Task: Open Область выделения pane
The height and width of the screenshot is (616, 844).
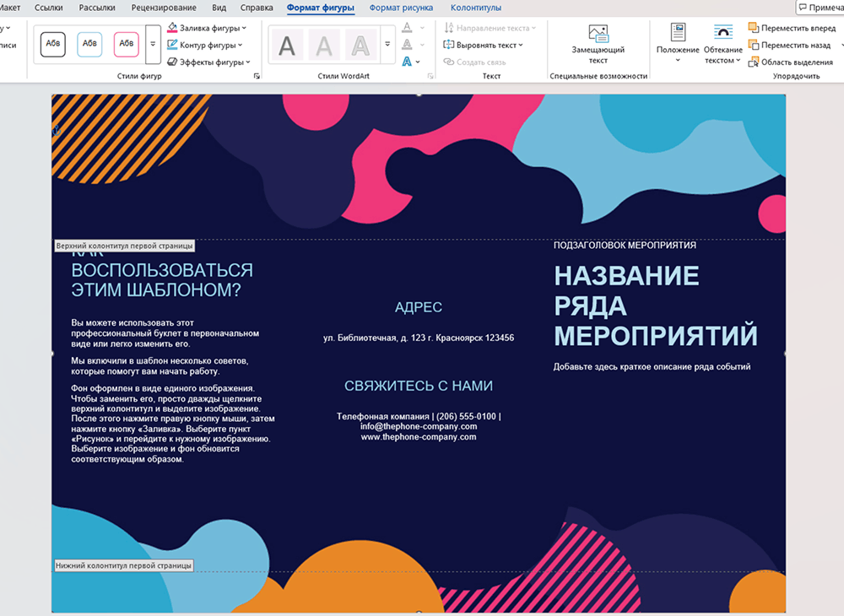Action: [791, 62]
